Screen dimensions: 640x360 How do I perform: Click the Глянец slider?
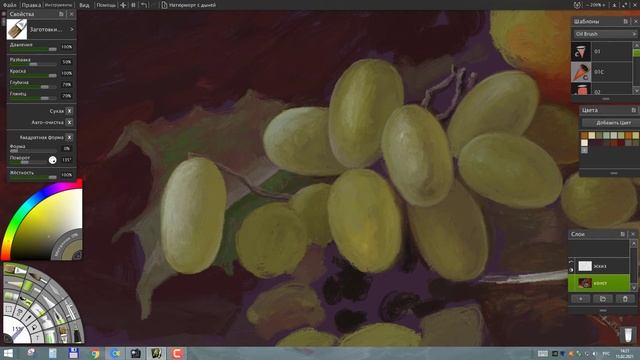[33, 98]
